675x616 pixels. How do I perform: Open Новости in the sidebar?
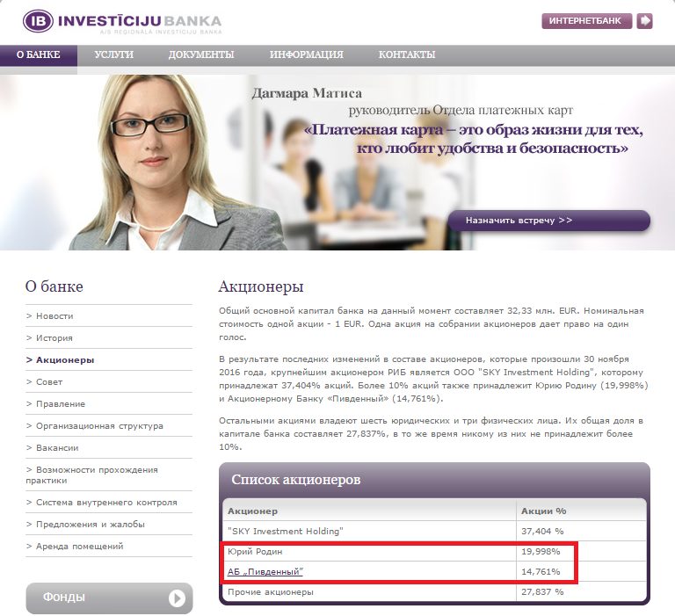(x=54, y=315)
